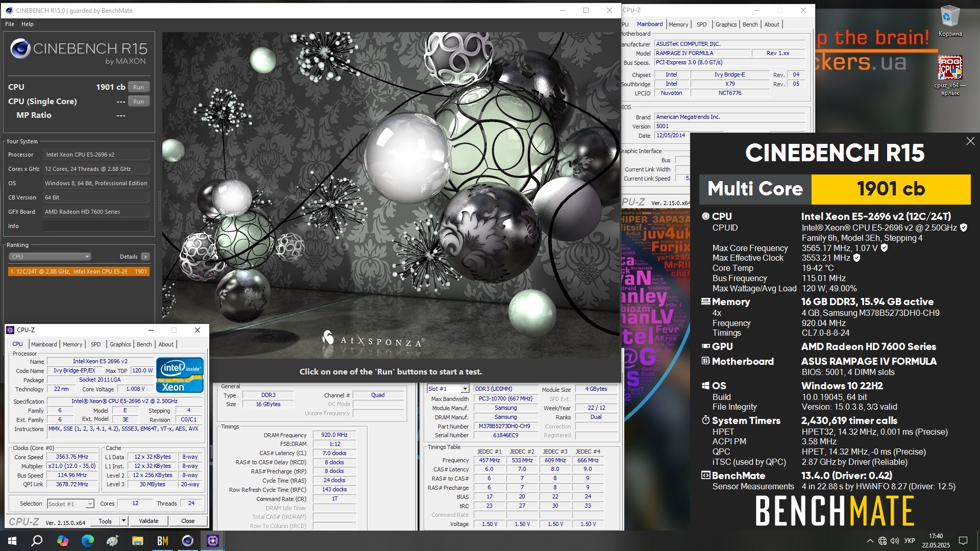Open the Windows Start menu
The image size is (980, 551).
pos(12,541)
